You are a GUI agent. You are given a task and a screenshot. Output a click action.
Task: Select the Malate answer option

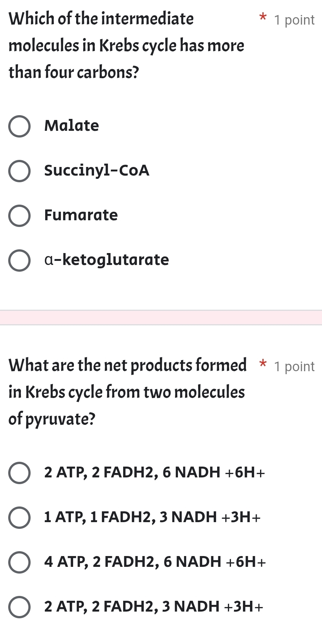[20, 127]
